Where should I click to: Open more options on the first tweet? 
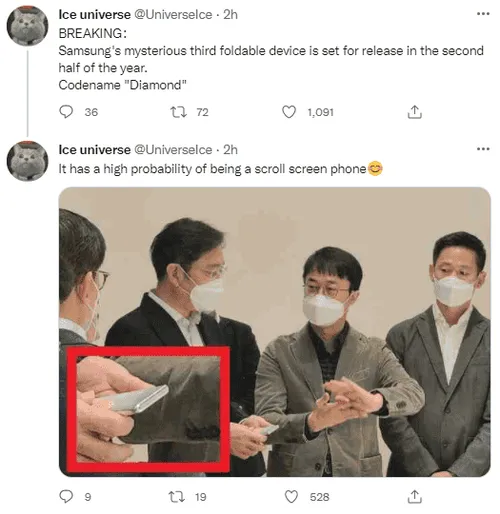tap(483, 14)
